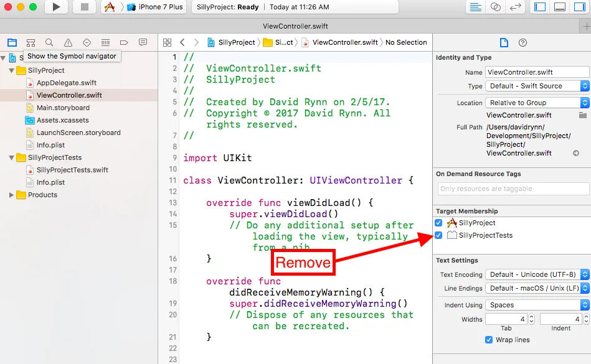Show the Quick Help inspector
This screenshot has width=591, height=364.
pos(522,42)
